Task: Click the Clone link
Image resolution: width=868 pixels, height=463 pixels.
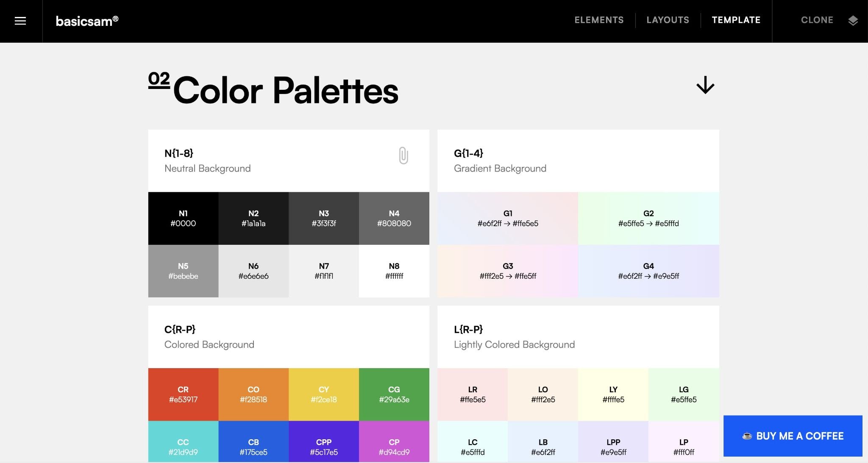Action: [817, 20]
